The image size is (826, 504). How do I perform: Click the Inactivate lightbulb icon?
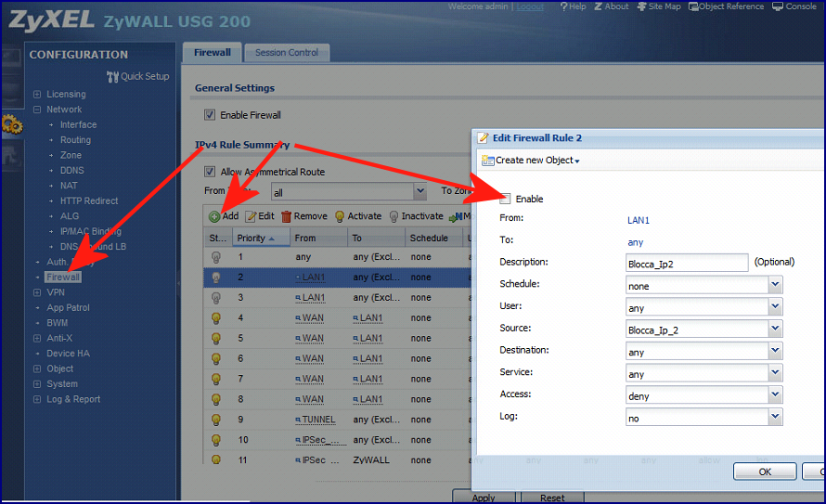pyautogui.click(x=394, y=216)
